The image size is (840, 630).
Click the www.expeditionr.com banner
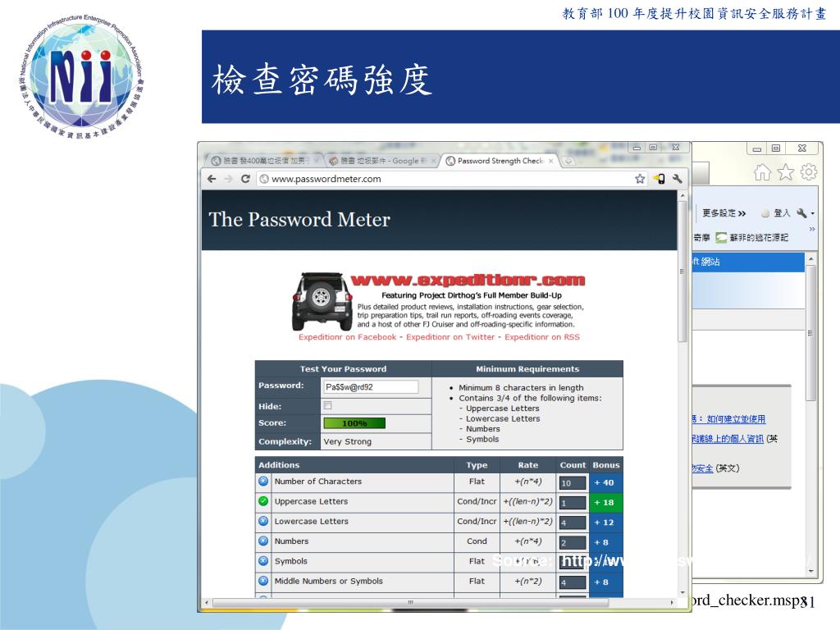coord(468,281)
